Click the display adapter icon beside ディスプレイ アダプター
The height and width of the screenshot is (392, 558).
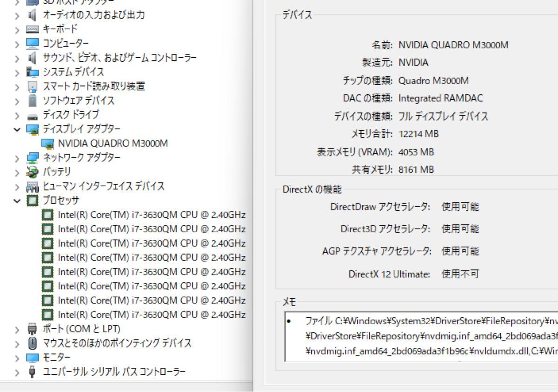click(x=32, y=129)
